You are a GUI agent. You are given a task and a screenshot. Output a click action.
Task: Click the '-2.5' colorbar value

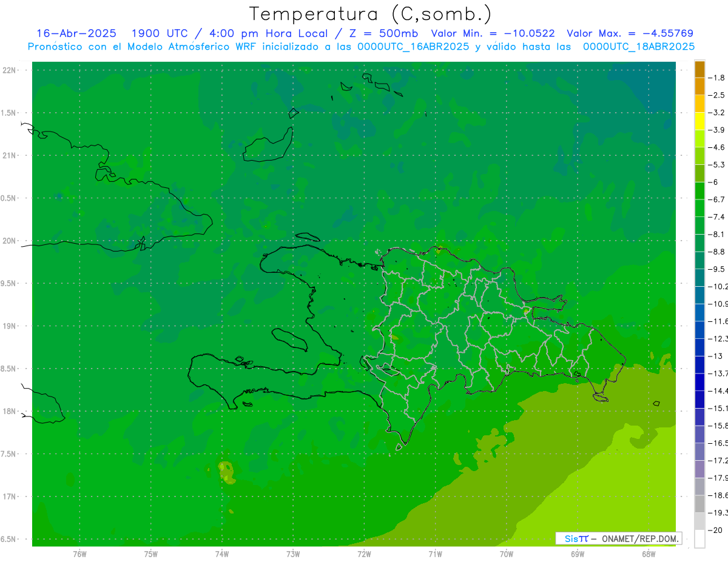pyautogui.click(x=717, y=95)
